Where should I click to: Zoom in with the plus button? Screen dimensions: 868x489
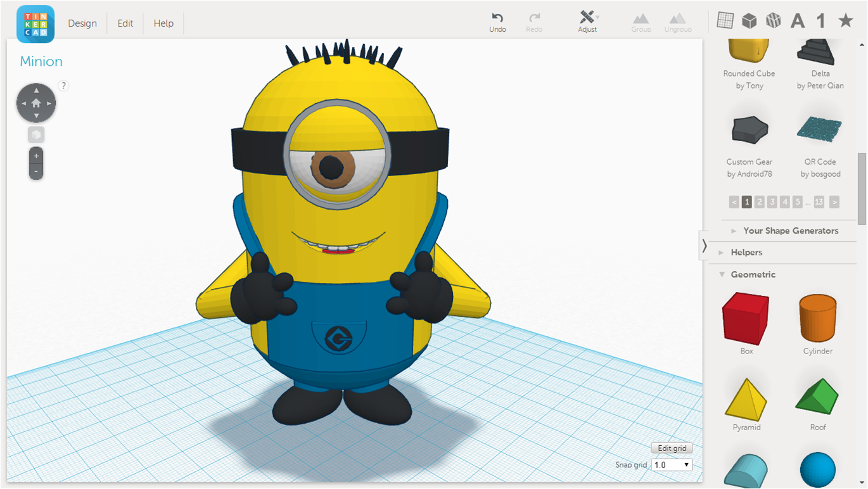(x=36, y=156)
